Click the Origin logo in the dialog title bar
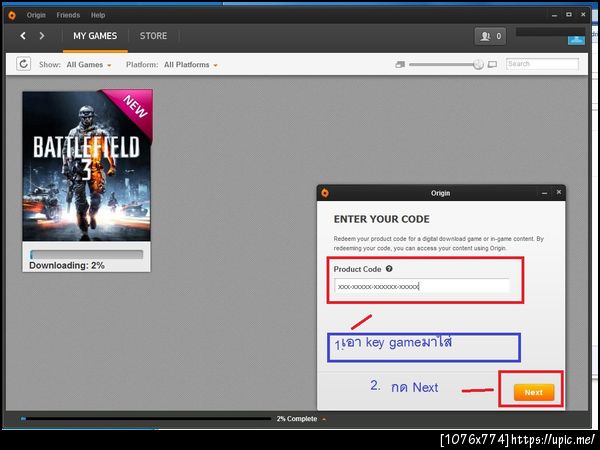Screen dimensions: 600x450 point(325,193)
